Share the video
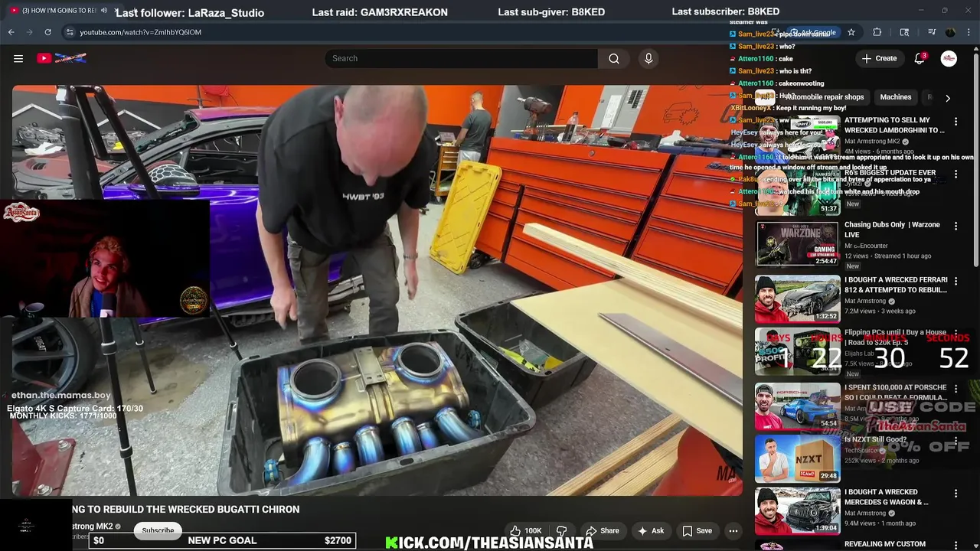The height and width of the screenshot is (551, 980). [x=603, y=530]
